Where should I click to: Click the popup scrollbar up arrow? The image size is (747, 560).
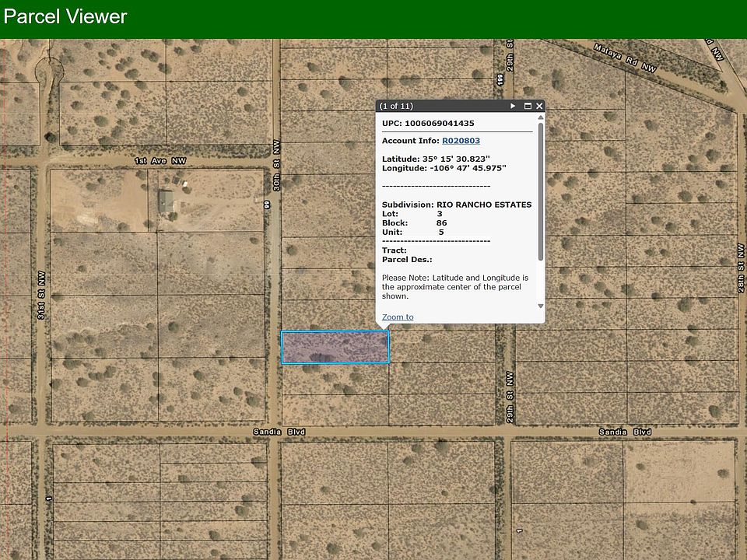tap(541, 117)
